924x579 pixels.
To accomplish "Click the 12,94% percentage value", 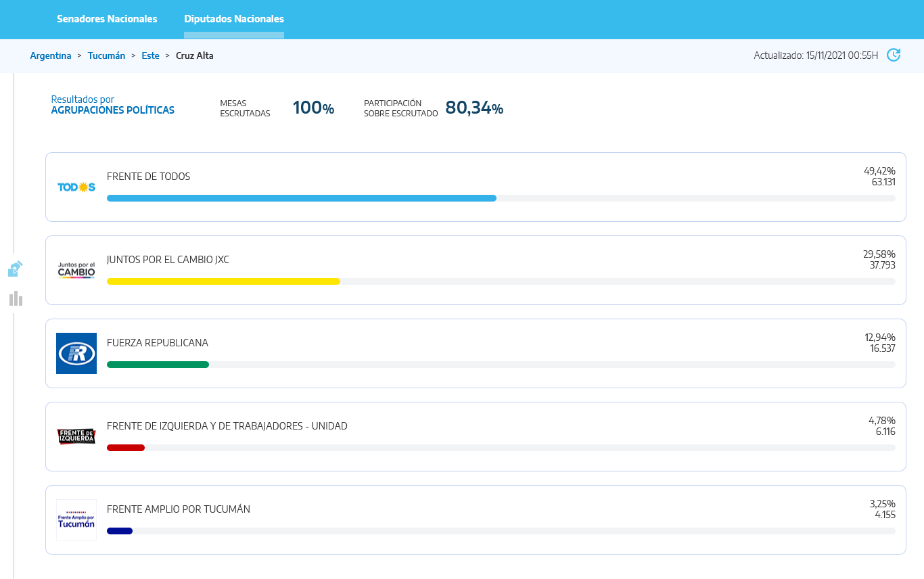I will (x=880, y=338).
